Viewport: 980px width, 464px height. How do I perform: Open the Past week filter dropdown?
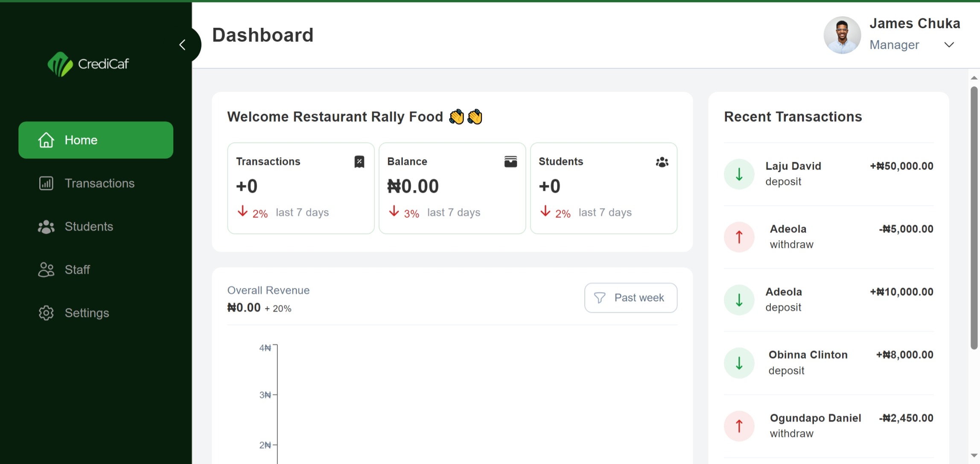point(630,298)
